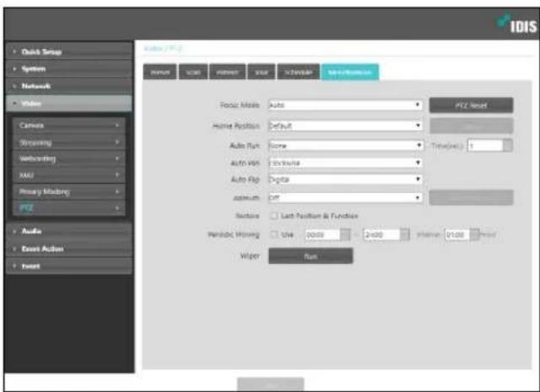This screenshot has width=540, height=392.
Task: Open the Camera submenu under Video
Action: [69, 126]
